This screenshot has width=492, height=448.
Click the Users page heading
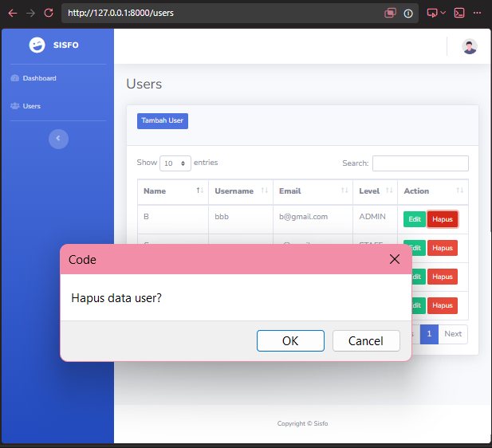tap(144, 84)
